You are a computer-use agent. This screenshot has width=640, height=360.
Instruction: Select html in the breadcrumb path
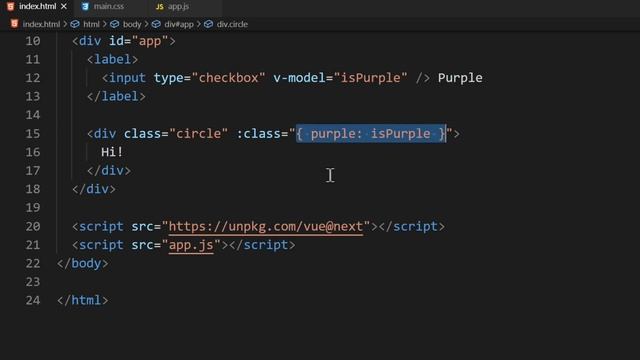click(x=91, y=24)
